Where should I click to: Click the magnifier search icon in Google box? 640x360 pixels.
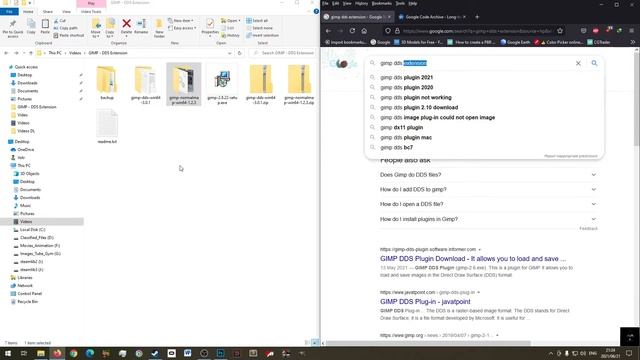click(x=594, y=63)
